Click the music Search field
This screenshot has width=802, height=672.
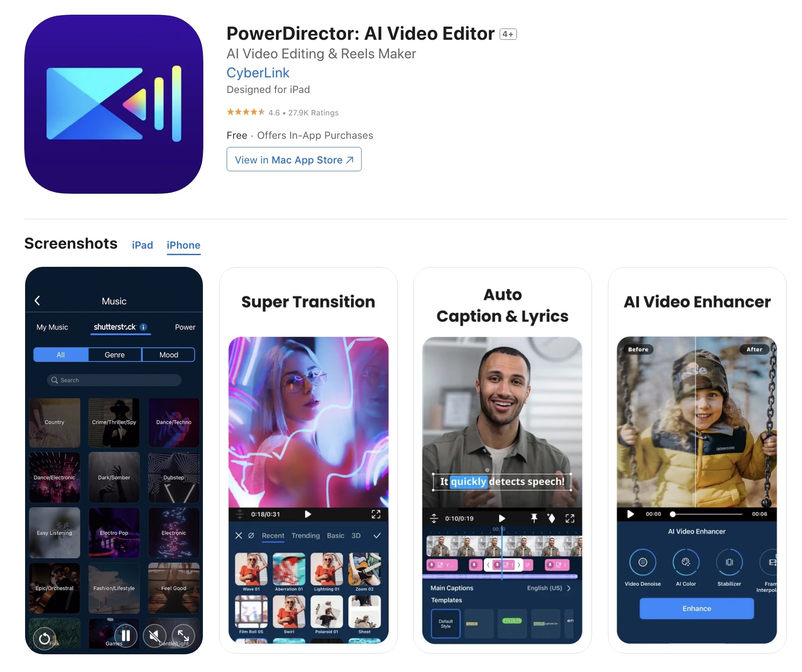pos(114,380)
